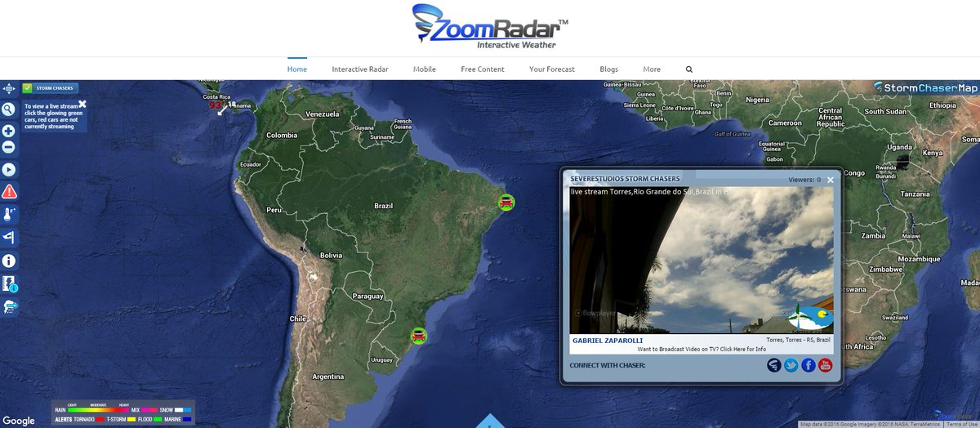Open the Free Content menu

[x=483, y=69]
